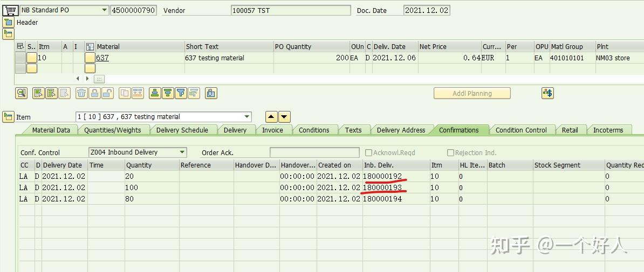Collapse the item overview section icon
Viewport: 644px width, 272px height.
click(x=8, y=33)
